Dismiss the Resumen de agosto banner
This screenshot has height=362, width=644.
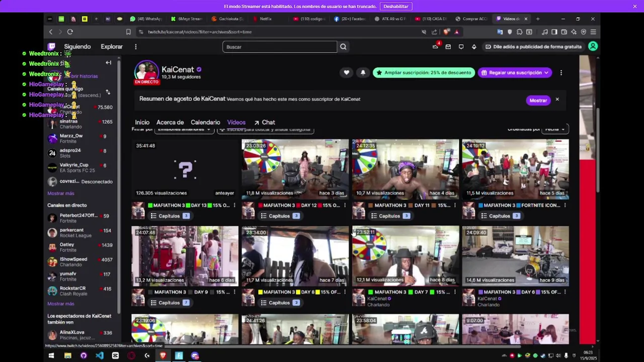557,100
